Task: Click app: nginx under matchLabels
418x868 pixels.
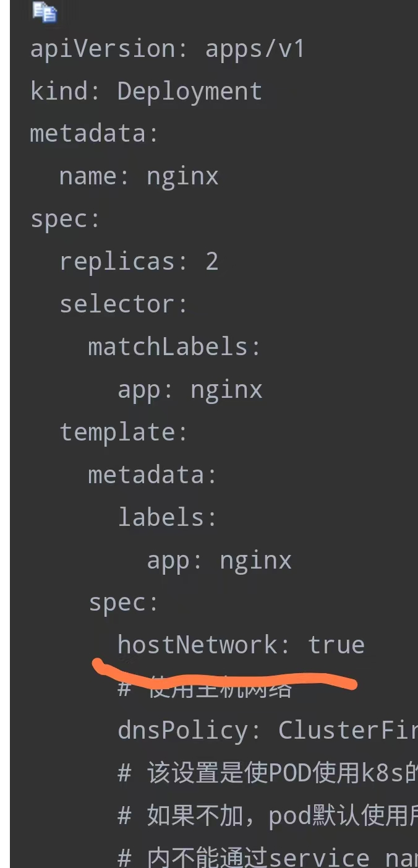Action: click(190, 390)
